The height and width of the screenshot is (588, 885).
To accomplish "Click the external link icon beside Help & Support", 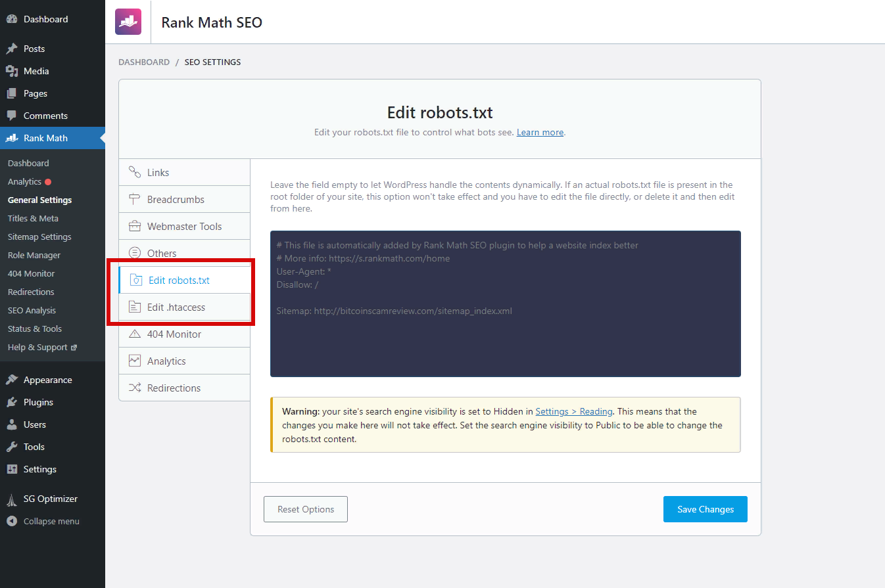I will coord(74,348).
